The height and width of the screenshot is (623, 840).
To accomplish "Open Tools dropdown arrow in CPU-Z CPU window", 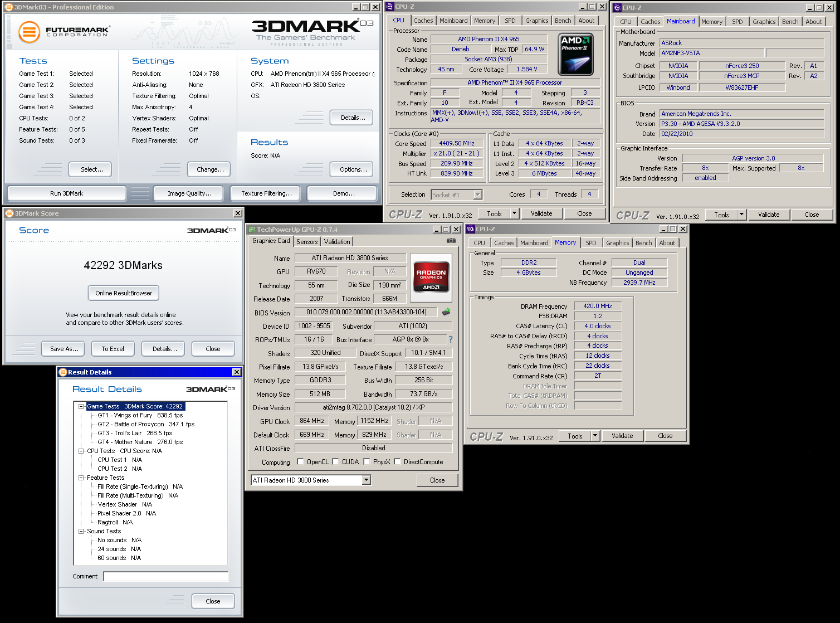I will 514,213.
